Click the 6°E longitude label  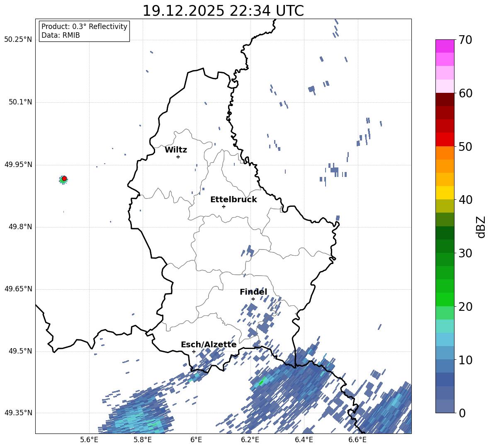(x=196, y=440)
